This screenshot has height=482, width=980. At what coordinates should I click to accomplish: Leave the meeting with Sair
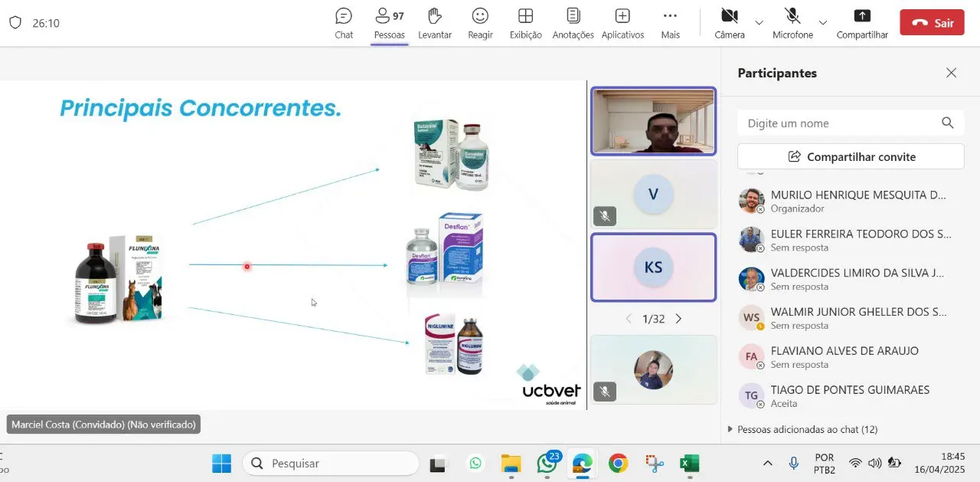point(932,22)
